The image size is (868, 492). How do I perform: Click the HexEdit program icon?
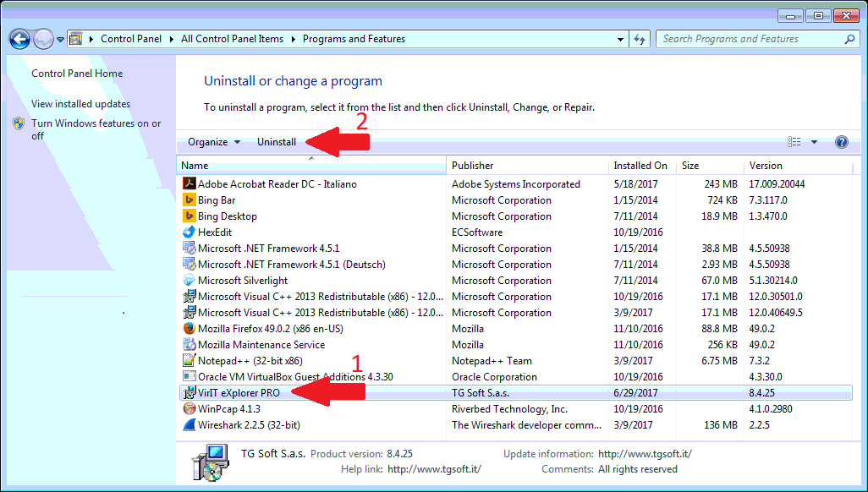click(190, 232)
